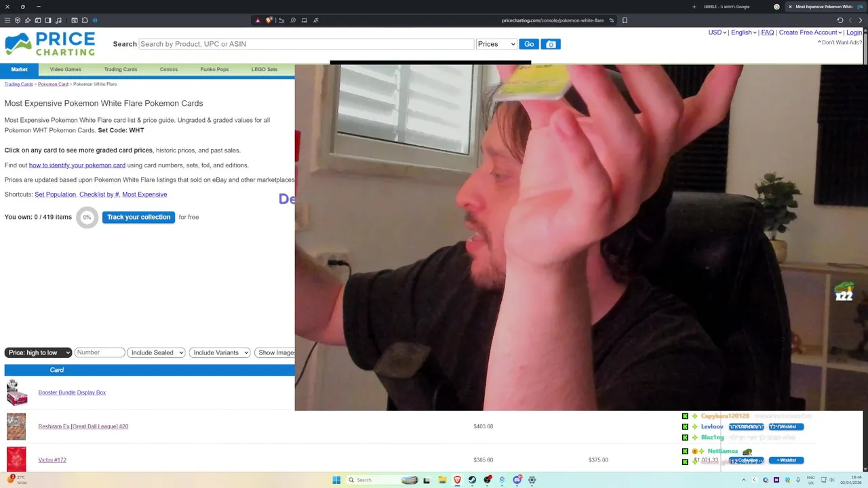This screenshot has height=488, width=868.
Task: Click the Victini card thumbnail
Action: [16, 460]
